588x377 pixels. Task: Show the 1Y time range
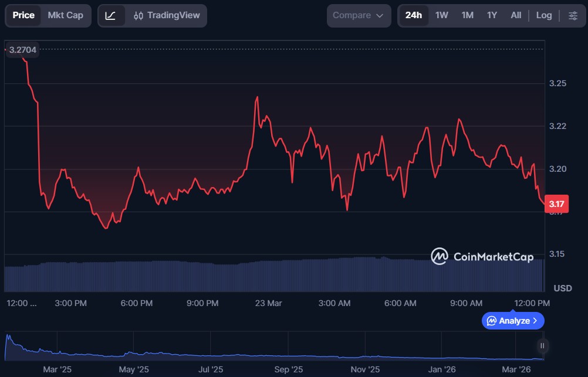pos(492,16)
